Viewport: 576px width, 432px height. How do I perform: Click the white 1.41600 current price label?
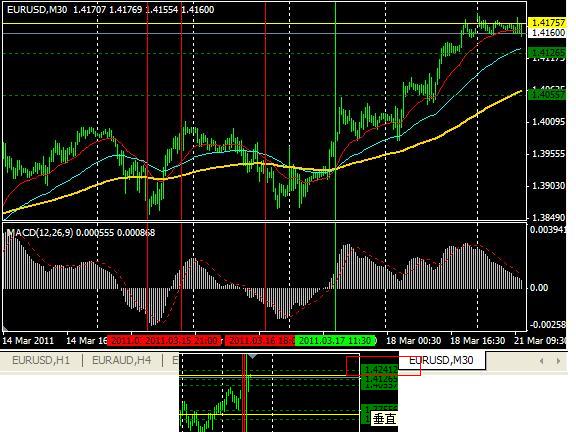point(547,33)
